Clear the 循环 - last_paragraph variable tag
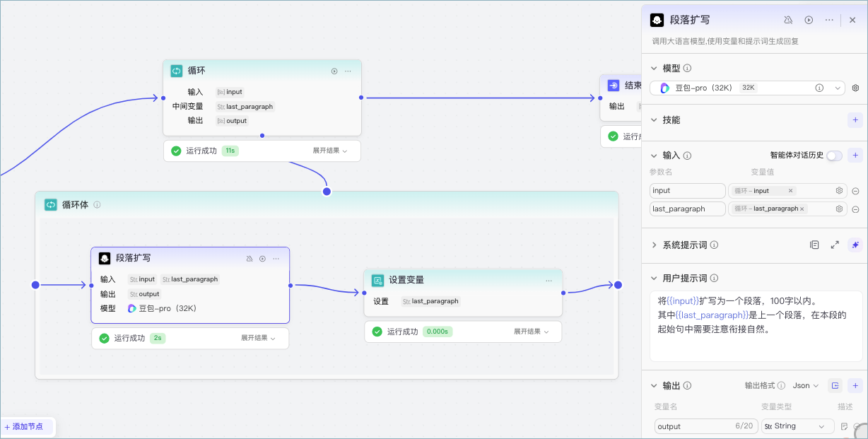This screenshot has width=868, height=439. click(802, 209)
